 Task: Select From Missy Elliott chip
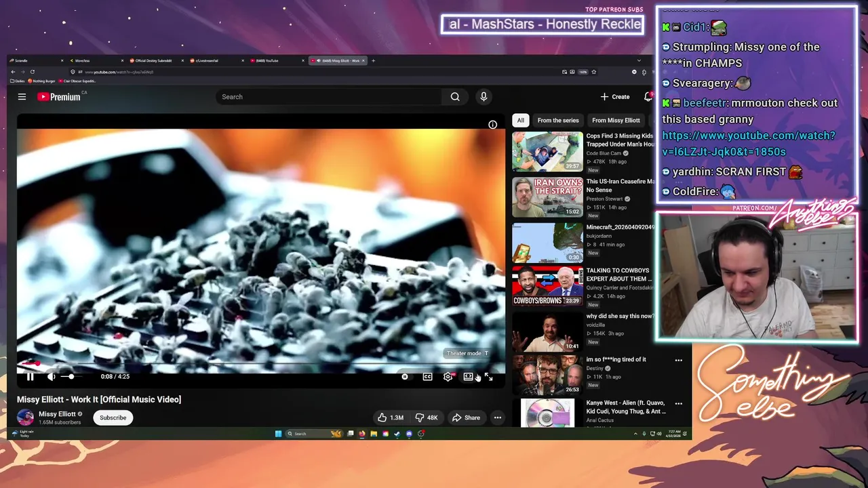616,121
